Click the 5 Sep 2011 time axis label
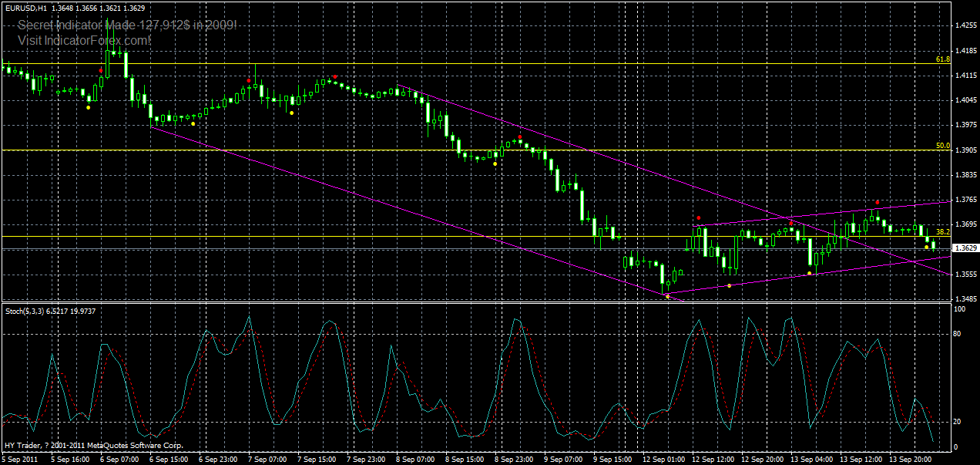980x465 pixels. 18,457
